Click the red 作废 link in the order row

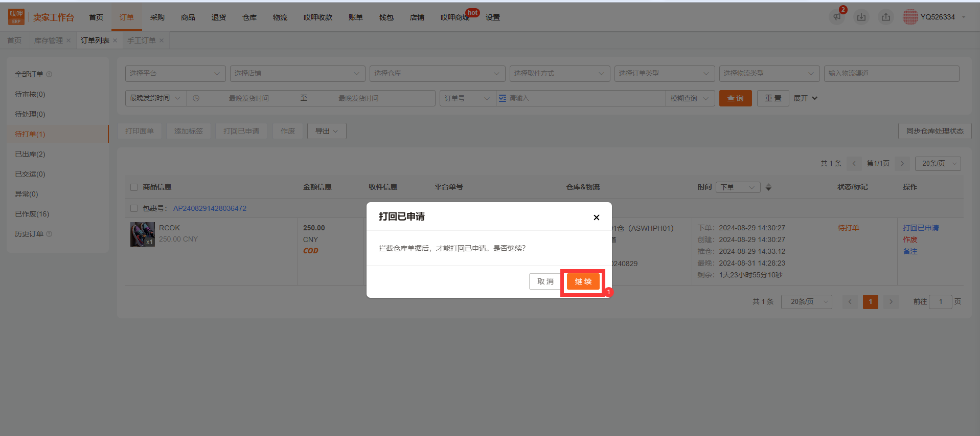pyautogui.click(x=910, y=239)
